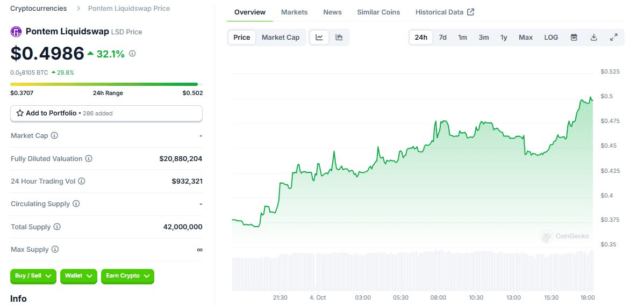This screenshot has width=644, height=306.
Task: Open the Markets tab
Action: point(294,12)
